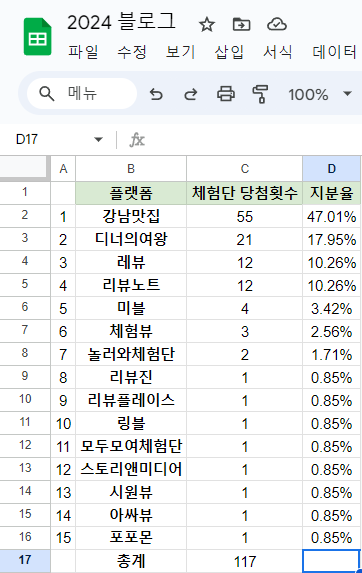This screenshot has width=362, height=573.
Task: Click the select-all corner box
Action: click(x=24, y=168)
